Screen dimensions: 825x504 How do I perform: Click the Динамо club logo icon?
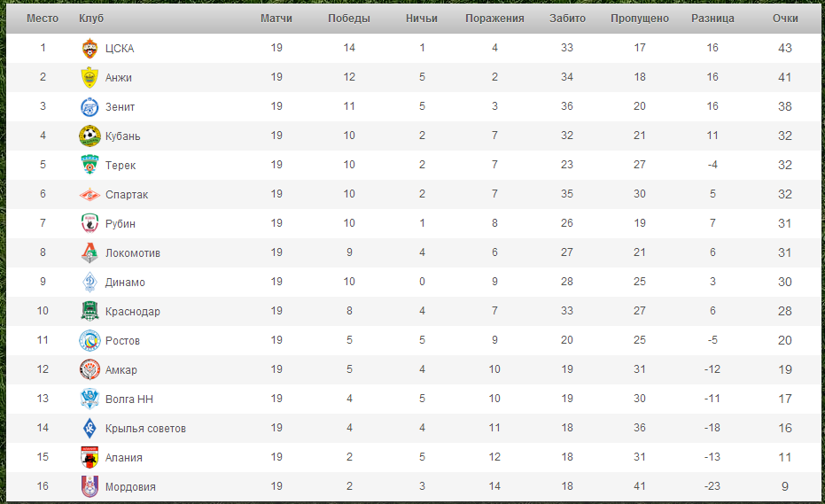click(89, 283)
